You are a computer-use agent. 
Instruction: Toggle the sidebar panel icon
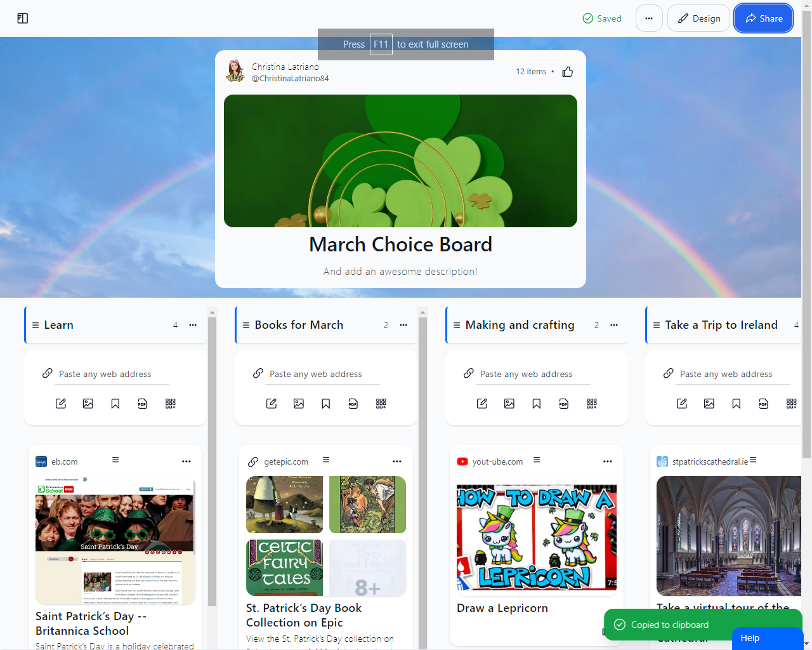point(23,18)
